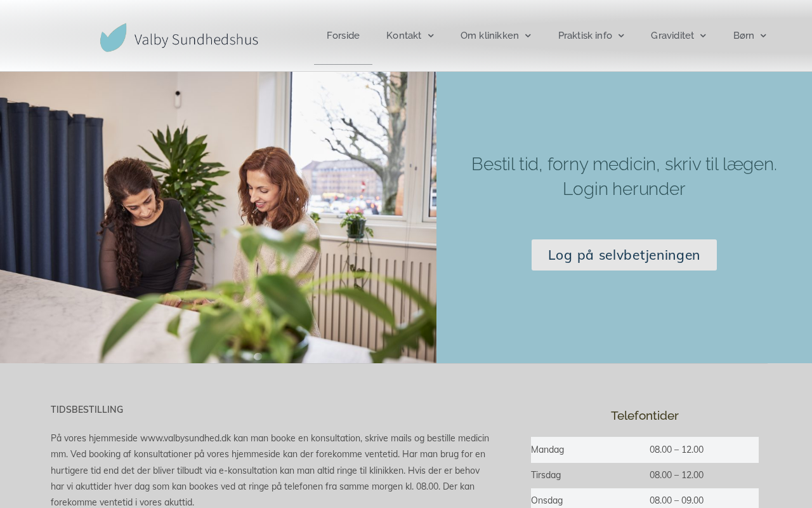Open the Graviditet menu item

click(672, 36)
